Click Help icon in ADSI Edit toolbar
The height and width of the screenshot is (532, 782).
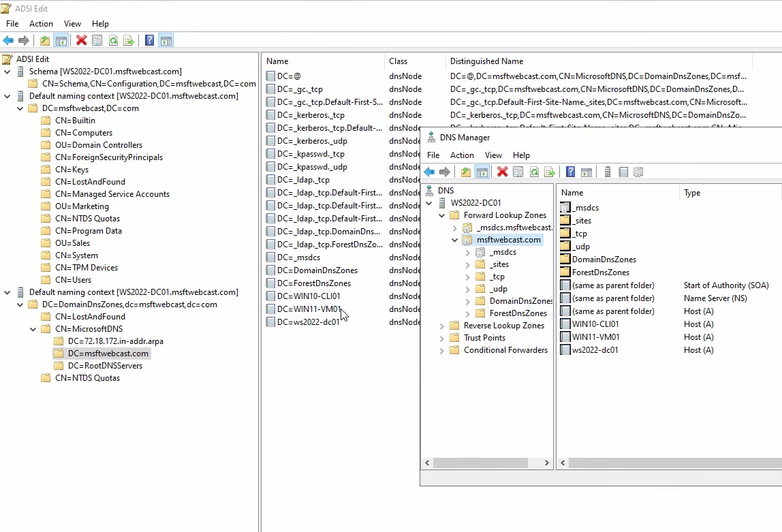(150, 40)
